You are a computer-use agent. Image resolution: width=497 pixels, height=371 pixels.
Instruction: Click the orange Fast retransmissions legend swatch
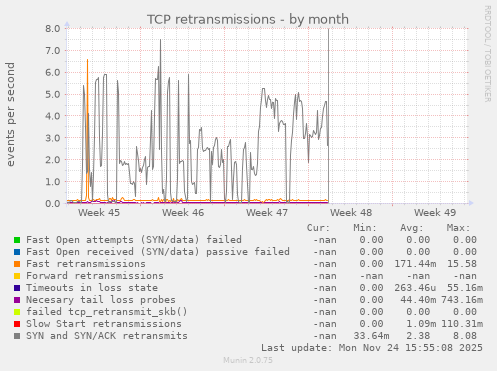tap(17, 264)
